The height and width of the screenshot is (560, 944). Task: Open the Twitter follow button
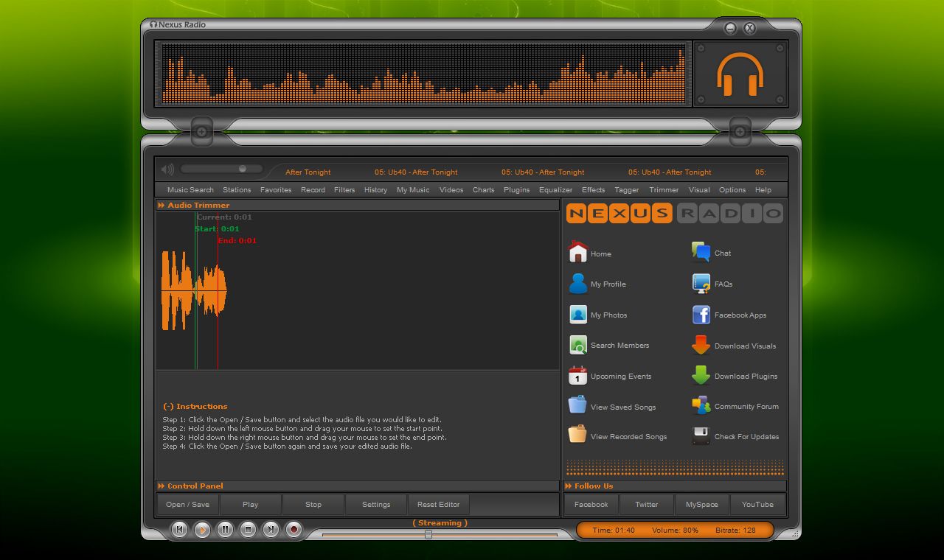coord(647,505)
